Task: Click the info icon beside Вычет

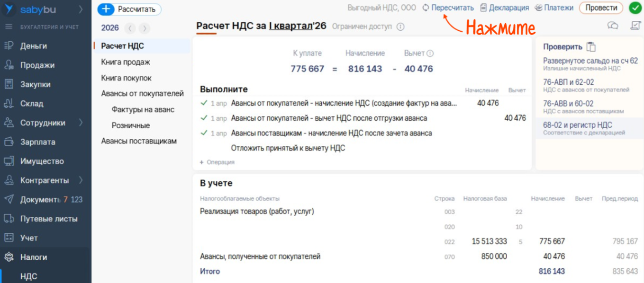Action: pyautogui.click(x=430, y=53)
